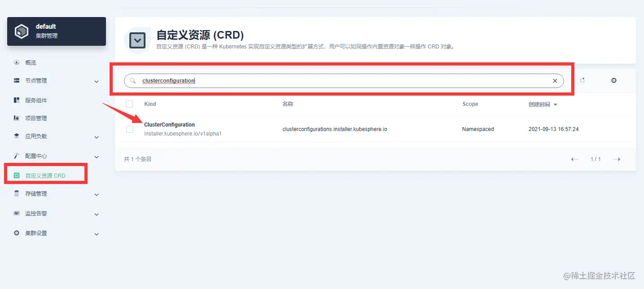
Task: Sort by 创建时间 dropdown arrow
Action: pyautogui.click(x=556, y=105)
